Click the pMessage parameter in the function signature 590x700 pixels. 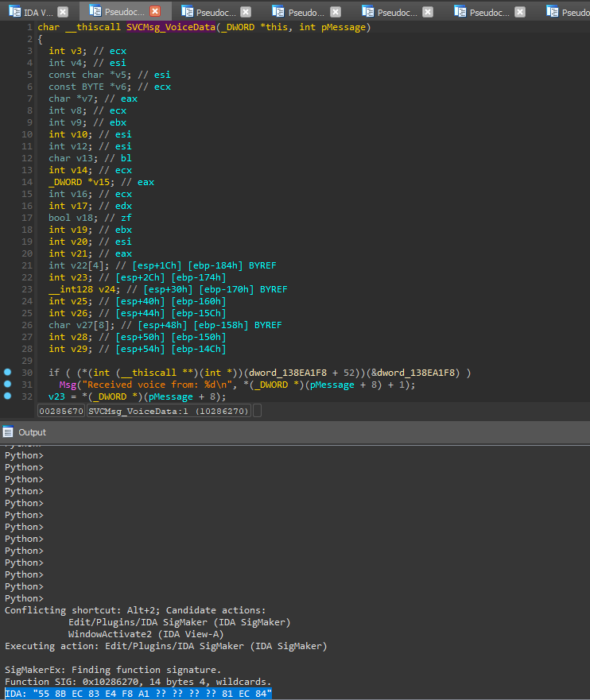click(x=344, y=27)
